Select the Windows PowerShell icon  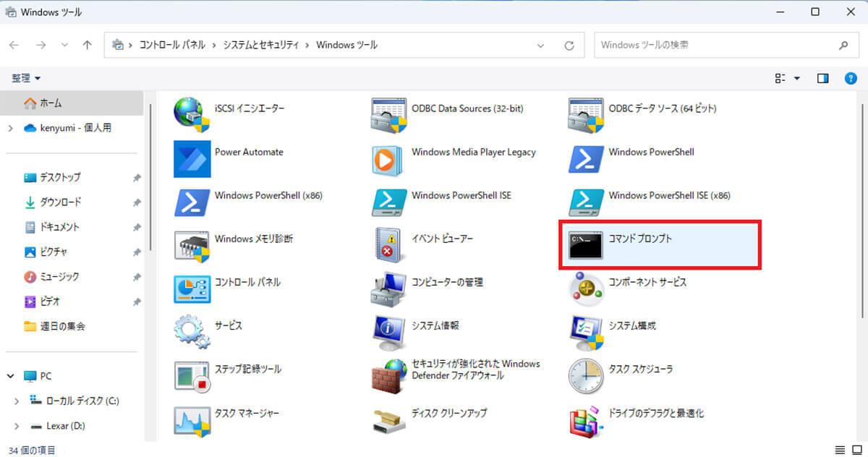[586, 159]
